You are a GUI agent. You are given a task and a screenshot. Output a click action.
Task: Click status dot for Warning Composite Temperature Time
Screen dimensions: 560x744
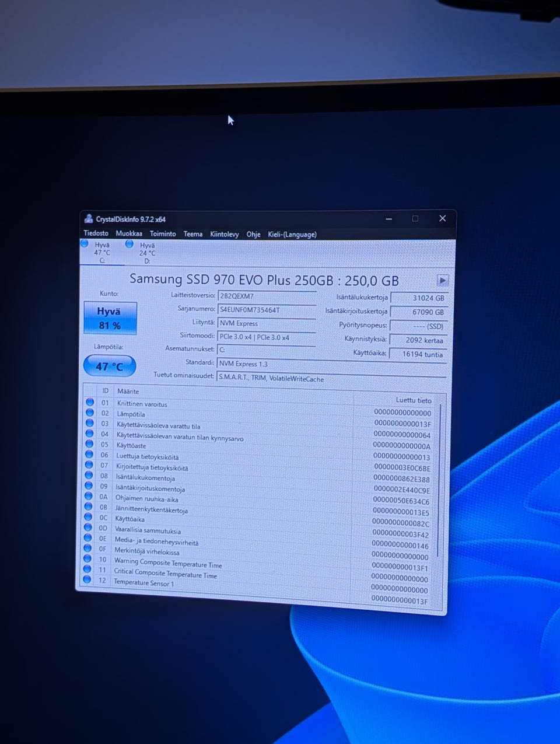pyautogui.click(x=87, y=558)
